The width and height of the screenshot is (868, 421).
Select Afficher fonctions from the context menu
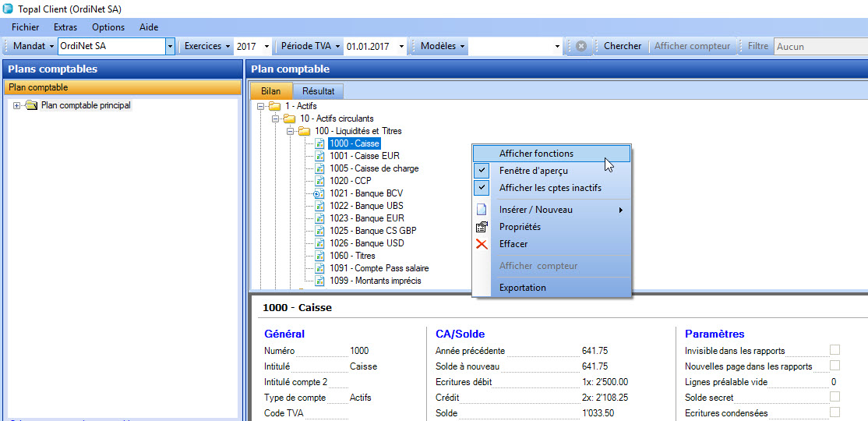click(536, 154)
